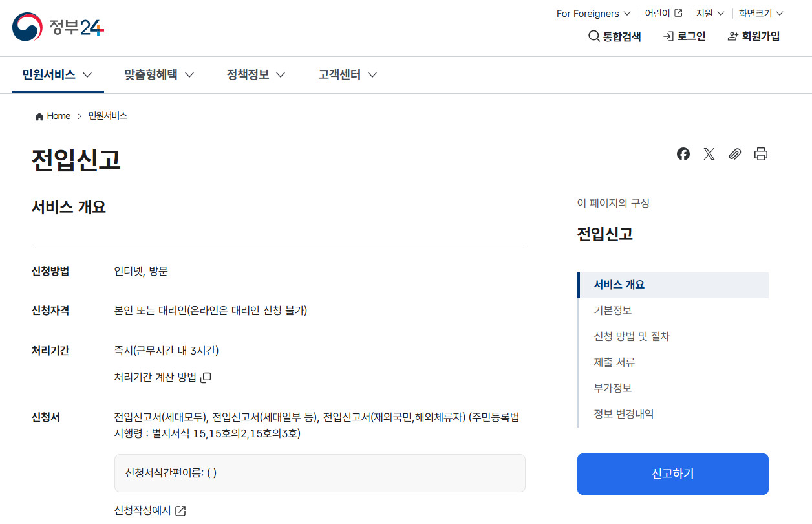Open the 신청작성예시 link
This screenshot has height=524, width=812.
150,511
